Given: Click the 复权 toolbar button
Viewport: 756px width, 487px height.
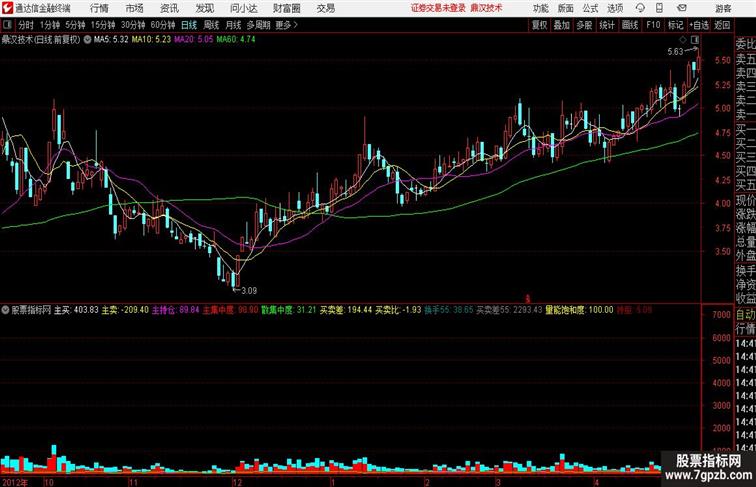Looking at the screenshot, I should click(x=539, y=25).
